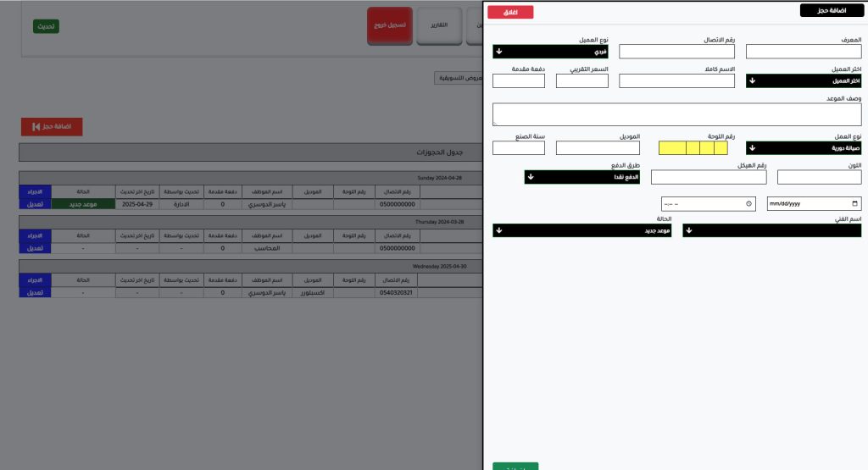This screenshot has width=868, height=470.
Task: Click تعديل for the اكسبلورر booking row
Action: (x=35, y=292)
